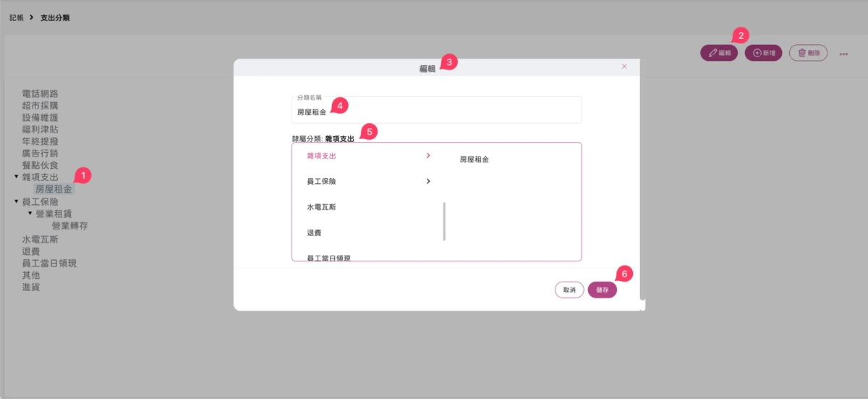The width and height of the screenshot is (868, 399).
Task: Select 員工保險 in the dialog list
Action: point(322,181)
